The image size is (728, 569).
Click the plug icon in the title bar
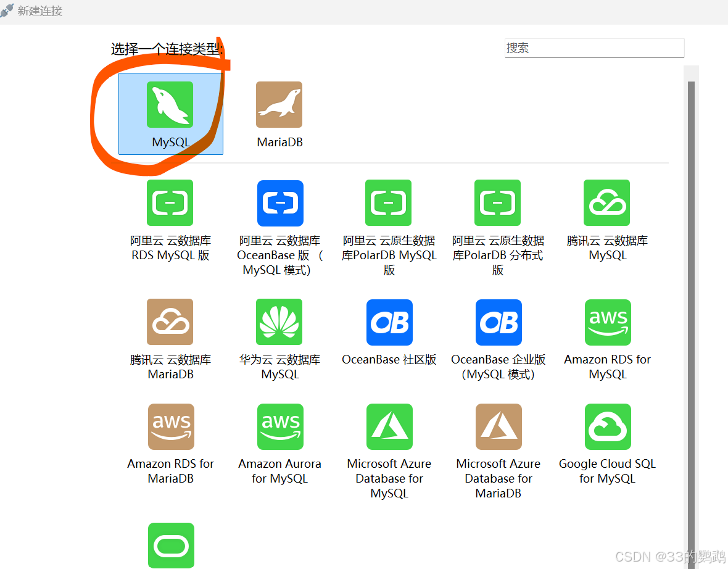tap(7, 10)
